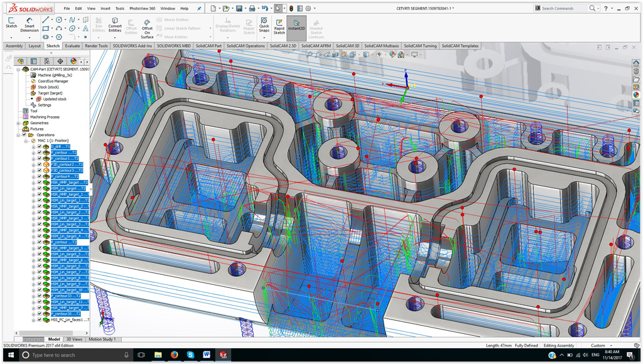643x364 pixels.
Task: Enable Rapid Sketch
Action: 279,26
